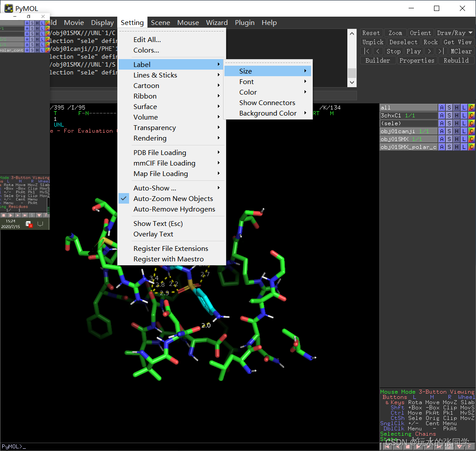The width and height of the screenshot is (476, 451).
Task: Open color menu C for object all
Action: (x=472, y=108)
